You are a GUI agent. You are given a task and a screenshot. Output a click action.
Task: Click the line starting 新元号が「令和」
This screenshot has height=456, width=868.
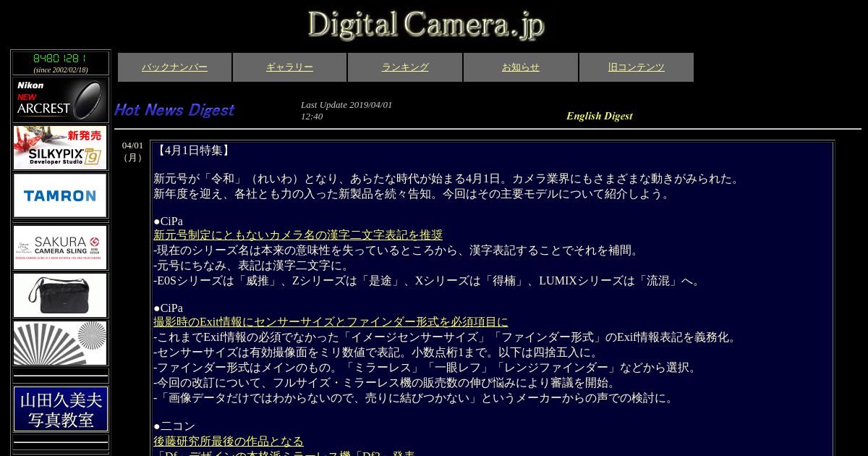point(448,179)
